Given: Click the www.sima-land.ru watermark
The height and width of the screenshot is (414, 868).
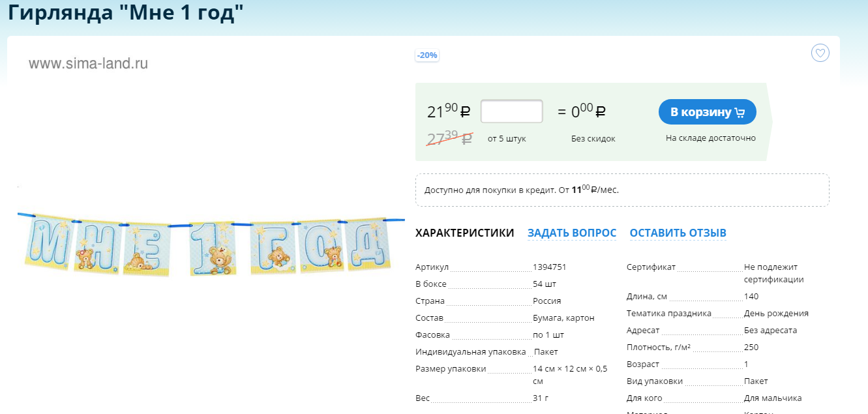Looking at the screenshot, I should click(88, 64).
